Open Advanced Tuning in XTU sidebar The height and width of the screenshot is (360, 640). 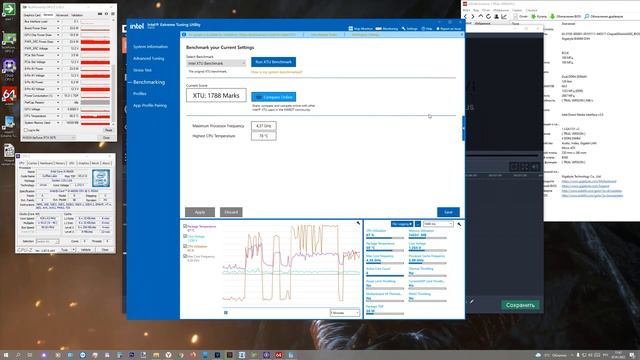click(149, 58)
